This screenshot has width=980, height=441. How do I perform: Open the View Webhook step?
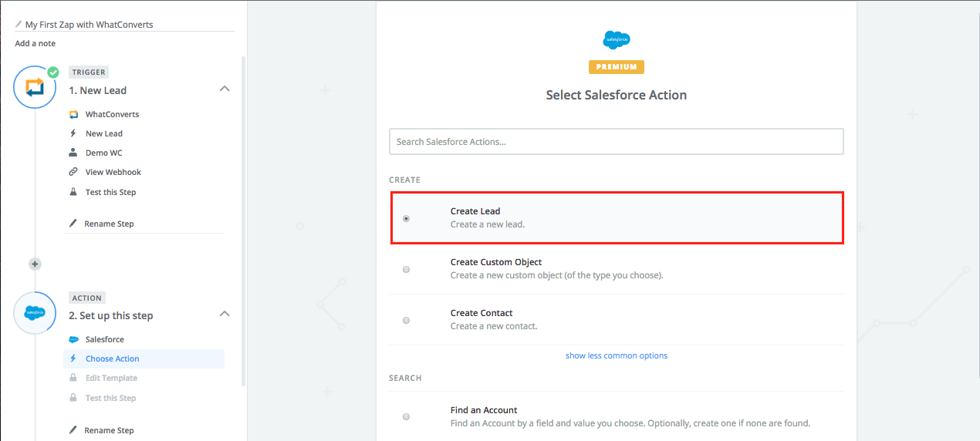113,172
